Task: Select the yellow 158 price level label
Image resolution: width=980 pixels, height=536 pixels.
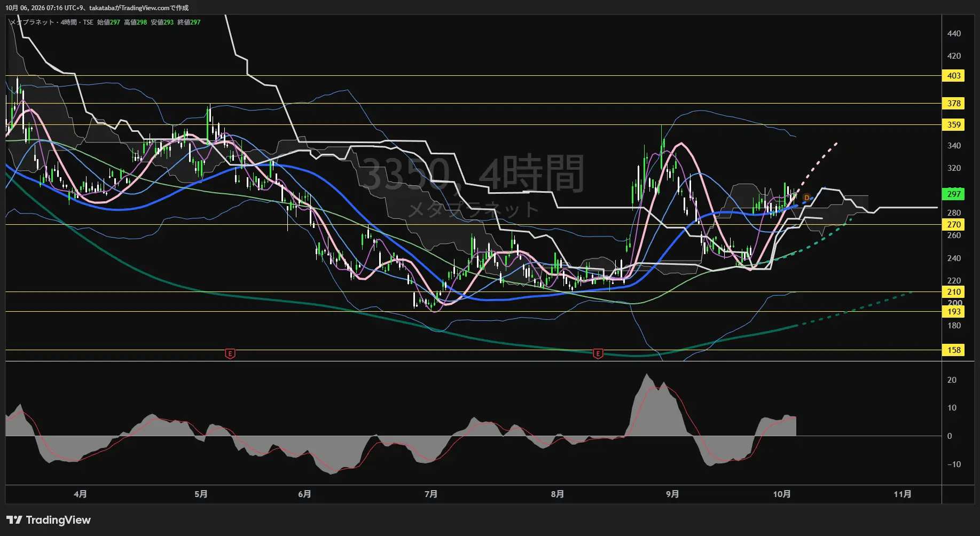Action: (x=954, y=350)
